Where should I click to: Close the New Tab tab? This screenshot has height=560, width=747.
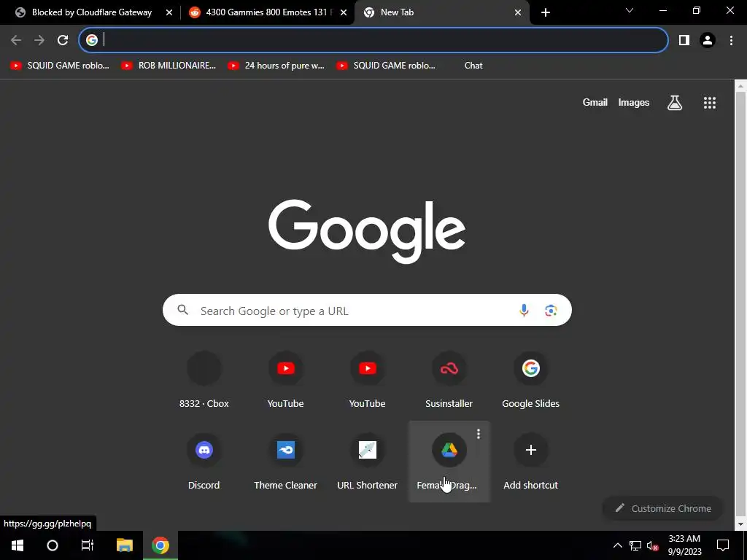tap(518, 13)
